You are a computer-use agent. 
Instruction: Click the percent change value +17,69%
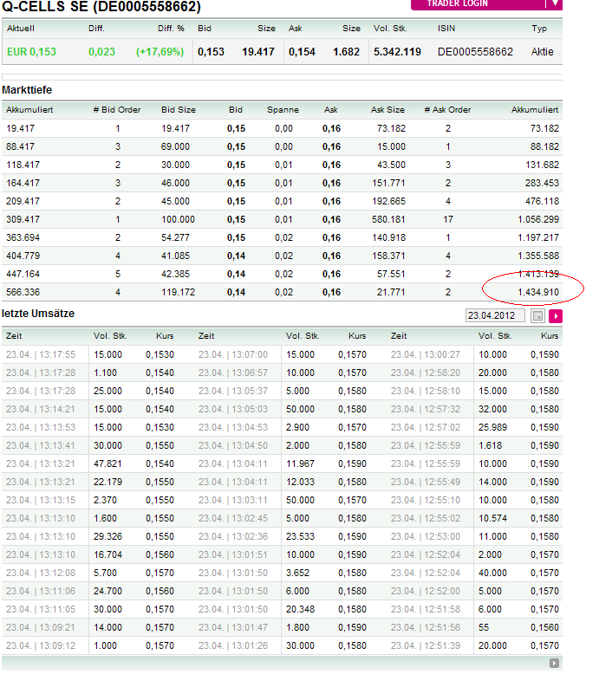[x=160, y=52]
